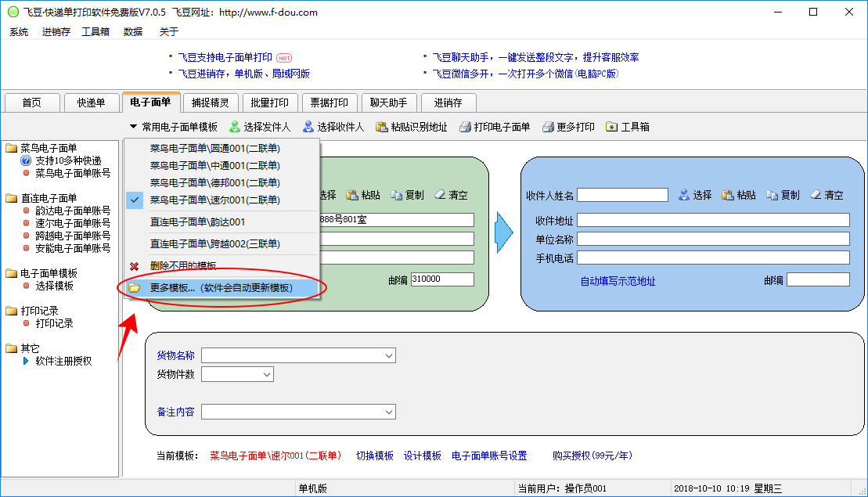Click the 其它 folder icon

point(11,348)
